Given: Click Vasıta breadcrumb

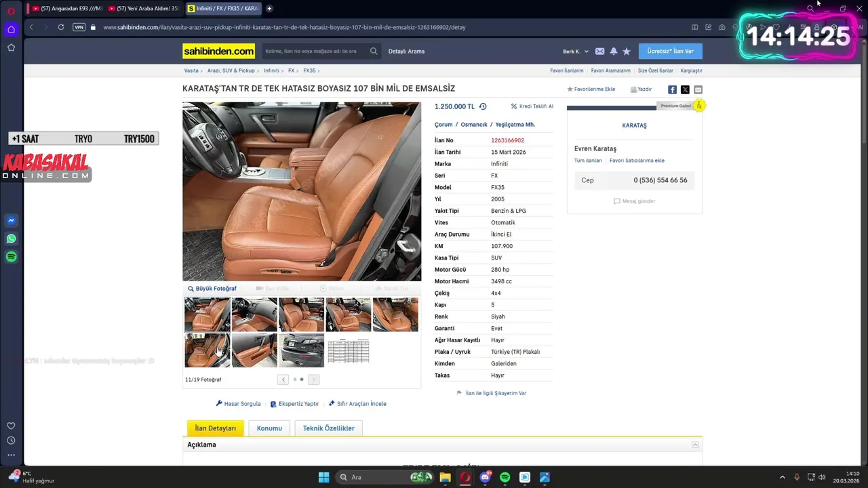Looking at the screenshot, I should 191,70.
